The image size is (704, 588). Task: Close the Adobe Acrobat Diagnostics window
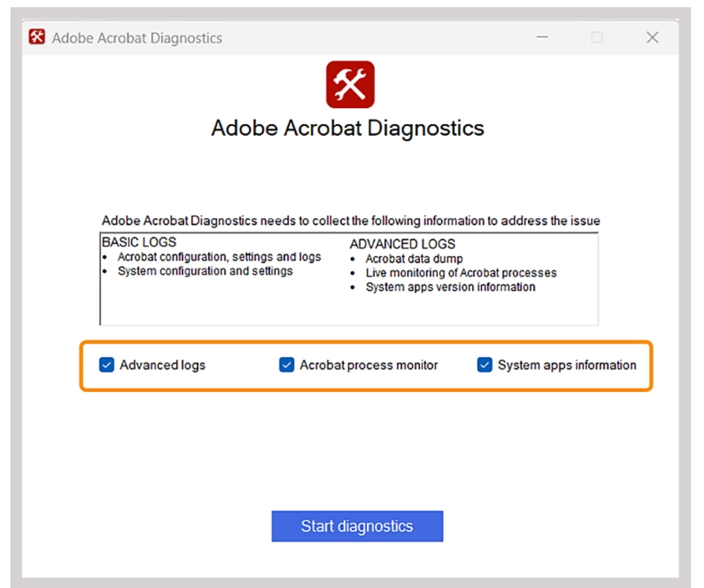pyautogui.click(x=652, y=37)
